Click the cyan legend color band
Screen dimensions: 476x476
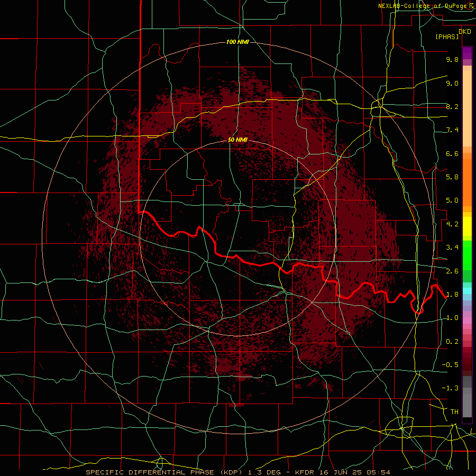point(467,291)
